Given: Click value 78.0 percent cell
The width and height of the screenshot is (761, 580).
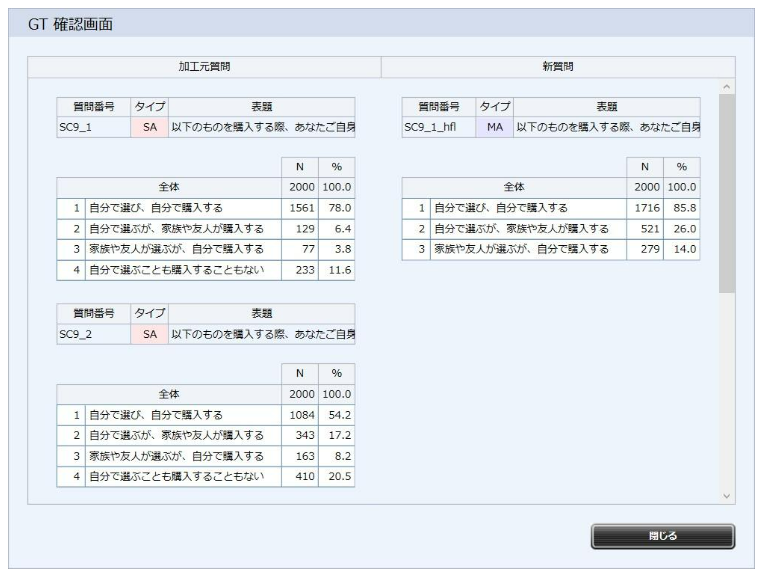Looking at the screenshot, I should [337, 208].
